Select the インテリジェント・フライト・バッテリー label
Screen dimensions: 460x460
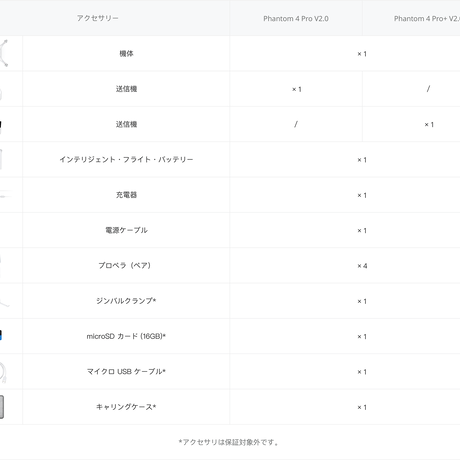126,160
